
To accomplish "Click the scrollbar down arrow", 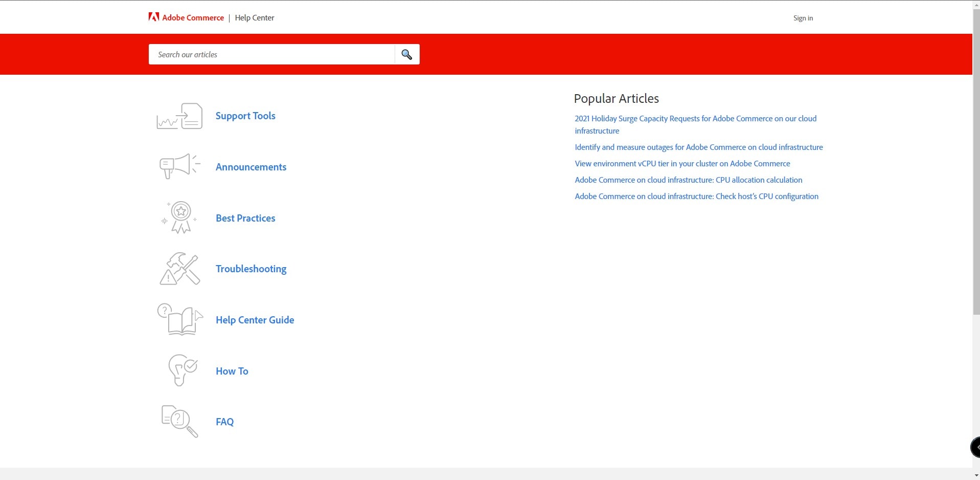I will point(976,476).
